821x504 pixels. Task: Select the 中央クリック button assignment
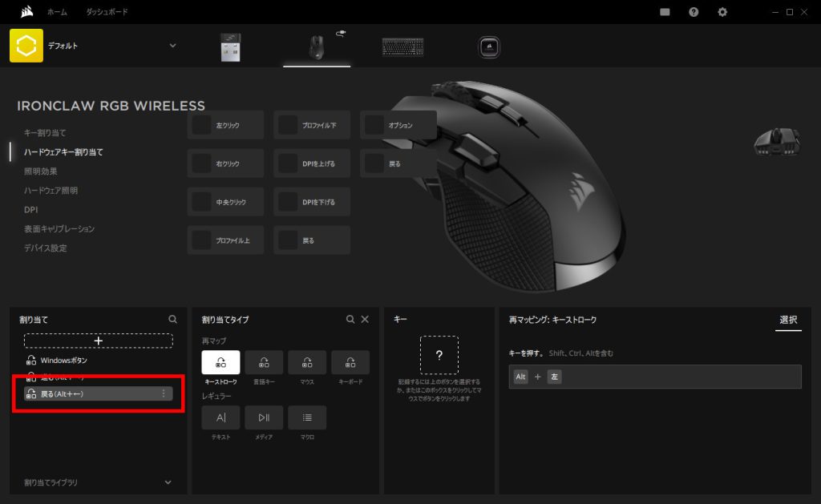point(225,202)
